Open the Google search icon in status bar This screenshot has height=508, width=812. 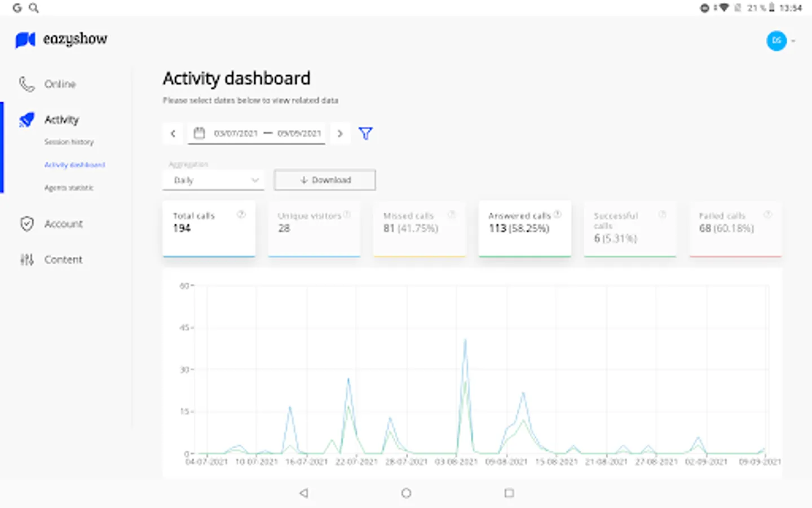(34, 8)
